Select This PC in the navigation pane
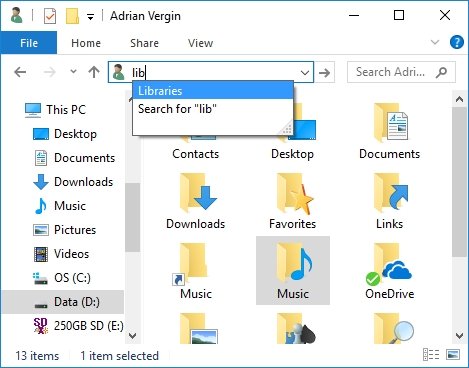This screenshot has width=469, height=368. click(55, 110)
